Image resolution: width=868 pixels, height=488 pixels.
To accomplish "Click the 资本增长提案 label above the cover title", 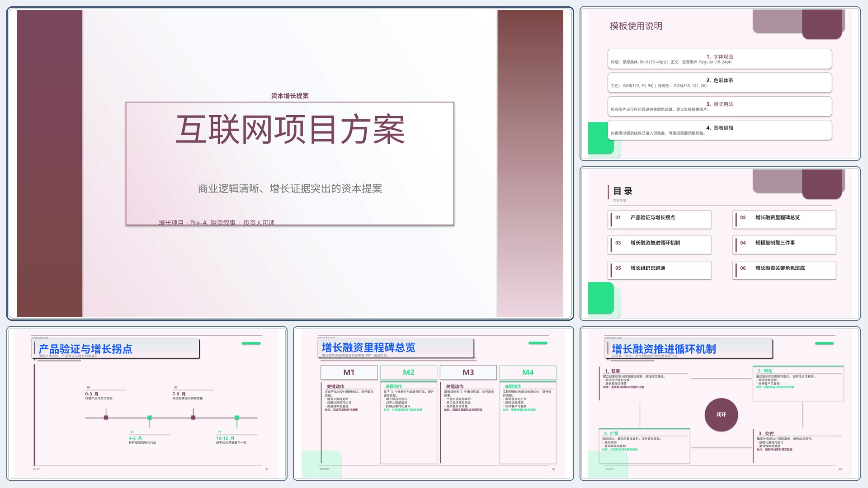I will [x=290, y=96].
